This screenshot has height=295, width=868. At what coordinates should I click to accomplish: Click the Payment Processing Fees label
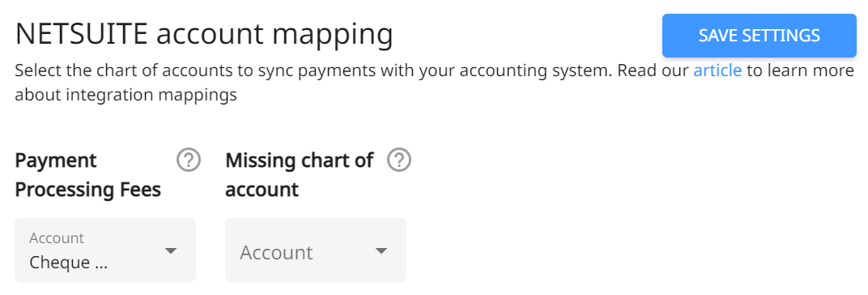[88, 175]
